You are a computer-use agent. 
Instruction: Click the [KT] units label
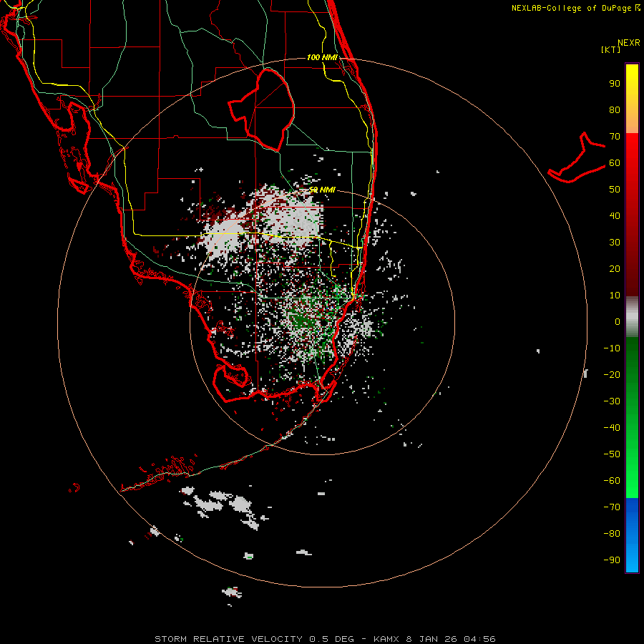tap(610, 49)
